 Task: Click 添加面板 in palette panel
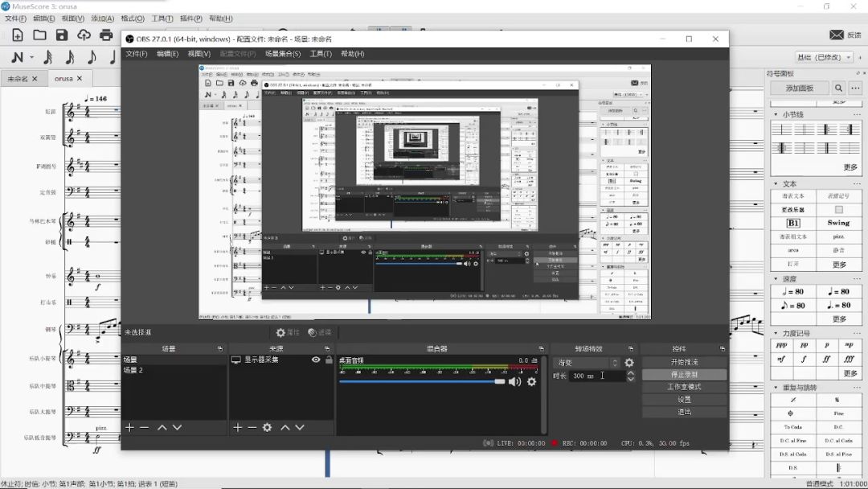tap(800, 88)
